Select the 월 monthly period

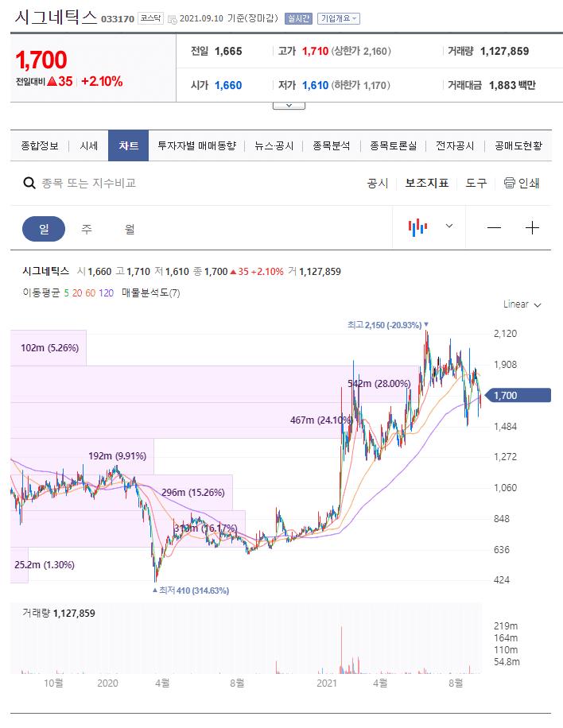(130, 229)
